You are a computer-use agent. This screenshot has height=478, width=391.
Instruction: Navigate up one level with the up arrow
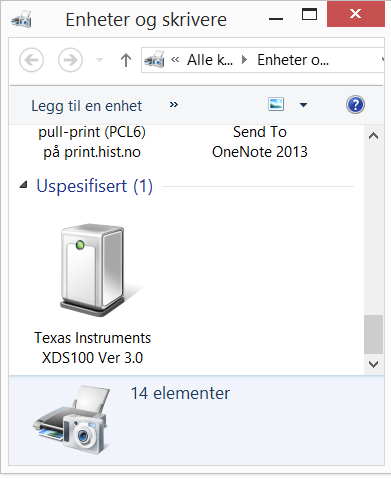pyautogui.click(x=126, y=60)
